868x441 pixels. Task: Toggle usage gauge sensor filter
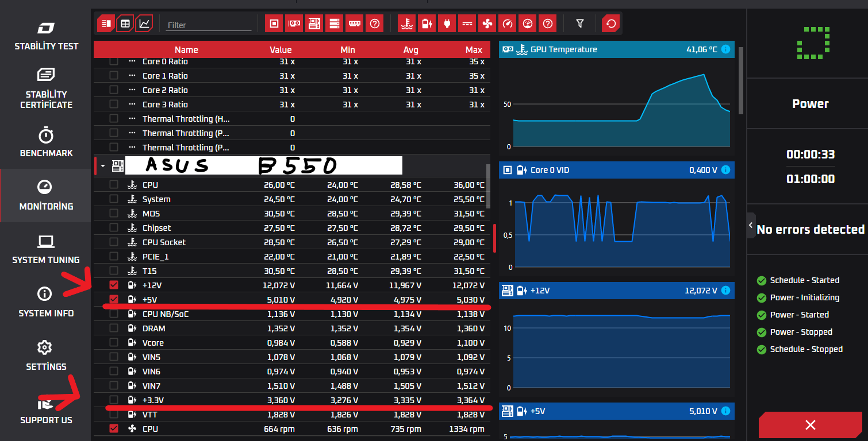[x=528, y=24]
